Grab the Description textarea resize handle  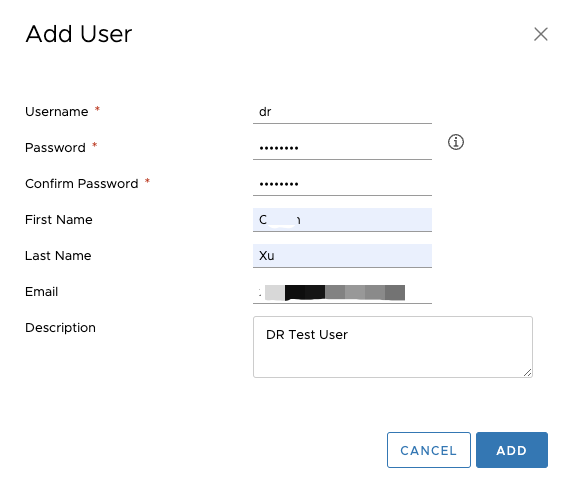pyautogui.click(x=527, y=372)
